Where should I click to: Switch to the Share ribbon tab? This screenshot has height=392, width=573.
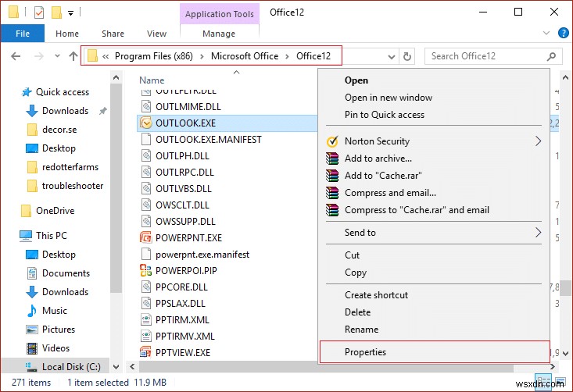(x=113, y=34)
